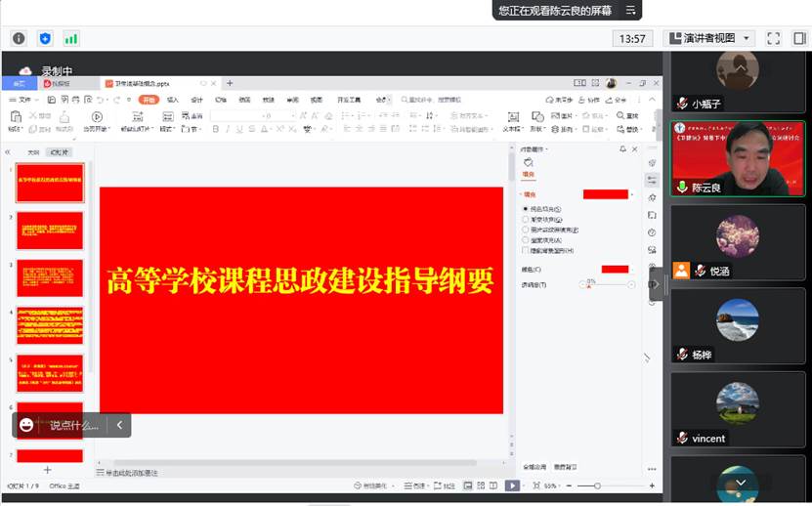This screenshot has width=812, height=506.
Task: Select the solid fill radio option
Action: (526, 209)
